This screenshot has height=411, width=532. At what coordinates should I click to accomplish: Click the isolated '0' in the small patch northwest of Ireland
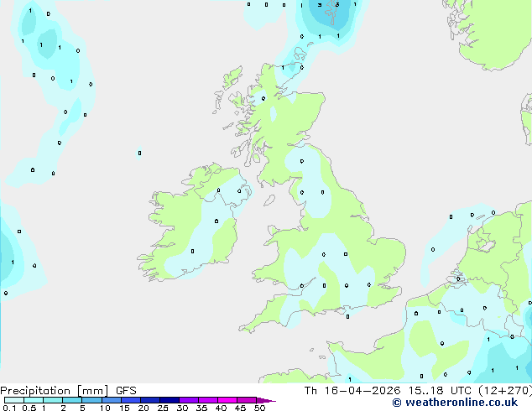[139, 153]
